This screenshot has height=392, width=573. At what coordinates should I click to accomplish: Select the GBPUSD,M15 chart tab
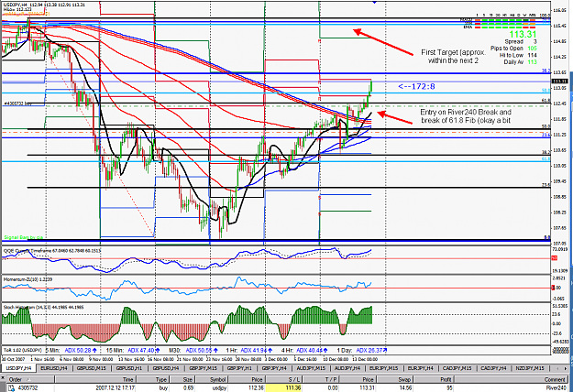(x=91, y=368)
